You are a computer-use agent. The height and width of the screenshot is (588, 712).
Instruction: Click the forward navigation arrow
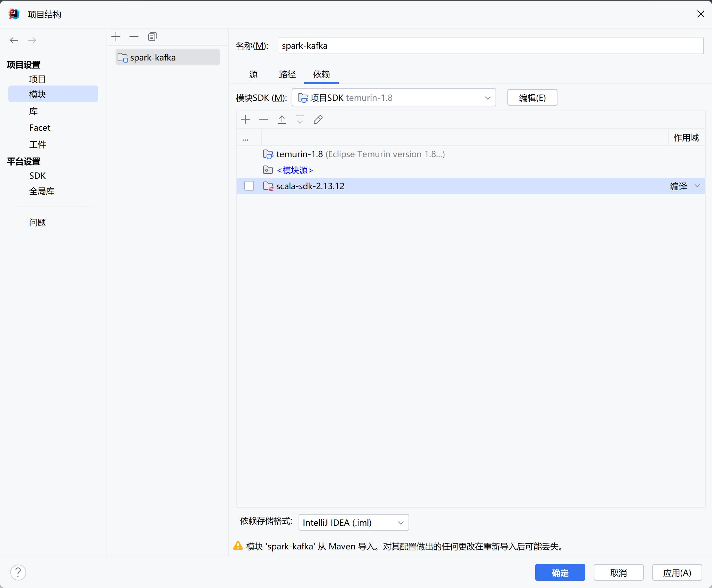click(32, 40)
